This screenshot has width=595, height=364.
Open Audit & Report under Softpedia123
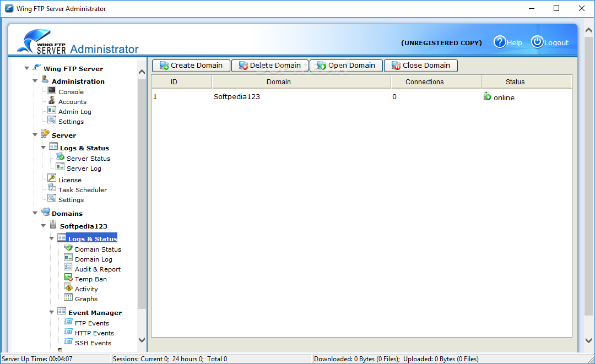[x=98, y=269]
